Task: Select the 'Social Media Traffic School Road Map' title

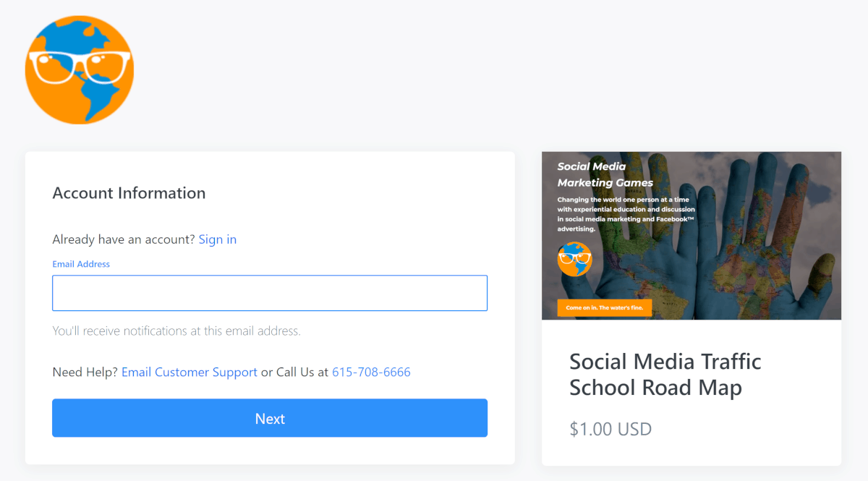Action: click(x=665, y=374)
